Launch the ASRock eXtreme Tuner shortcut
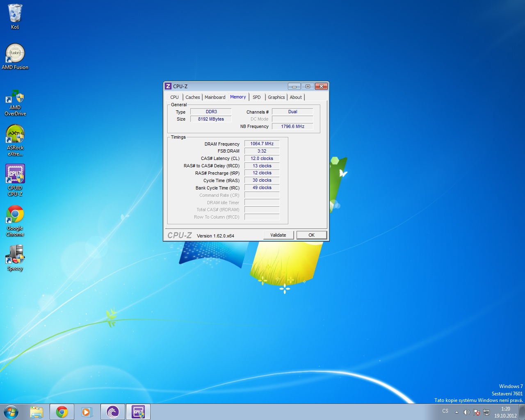525x420 pixels. pyautogui.click(x=15, y=139)
